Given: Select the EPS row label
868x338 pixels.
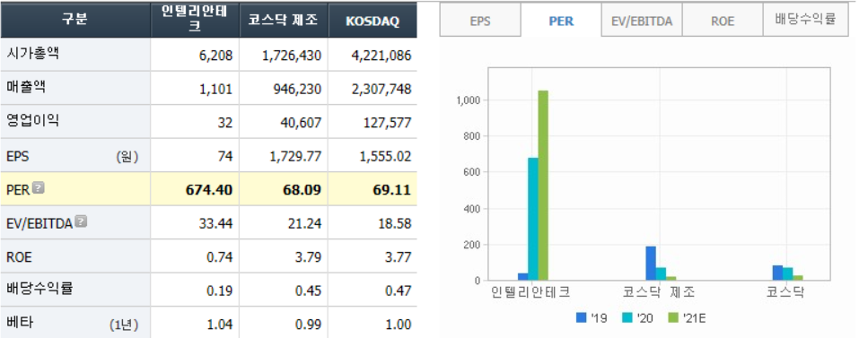Looking at the screenshot, I should (18, 157).
